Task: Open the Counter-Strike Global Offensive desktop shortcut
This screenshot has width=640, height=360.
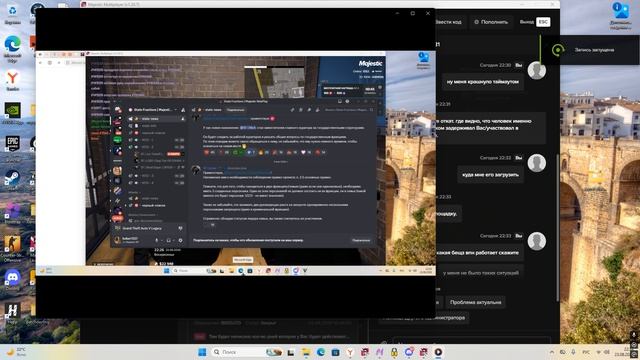Action: (13, 248)
